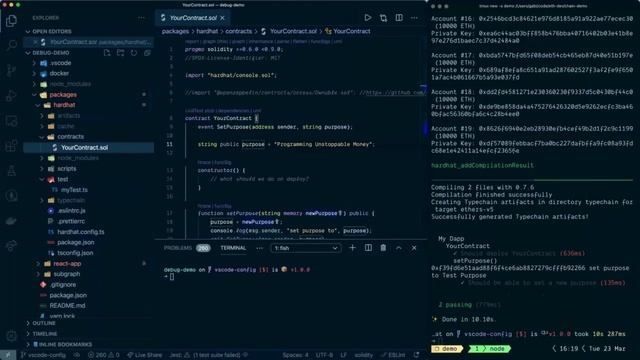Open errors and warnings count in status bar
Image resolution: width=640 pixels, height=360 pixels.
104,355
